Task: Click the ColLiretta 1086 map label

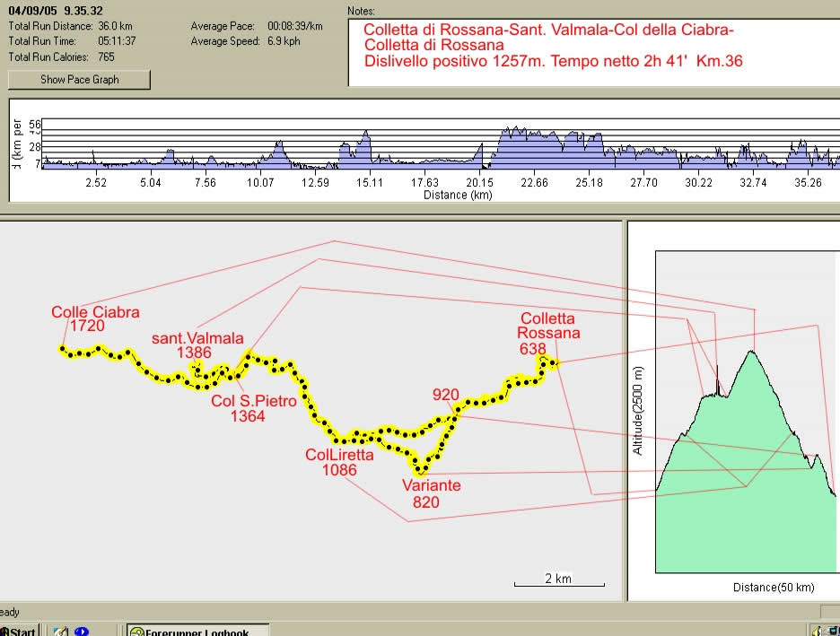Action: pyautogui.click(x=339, y=462)
